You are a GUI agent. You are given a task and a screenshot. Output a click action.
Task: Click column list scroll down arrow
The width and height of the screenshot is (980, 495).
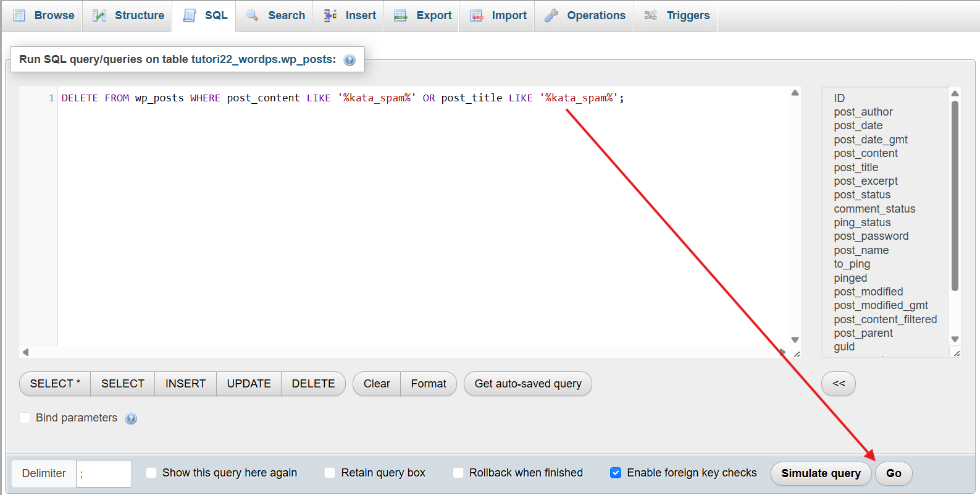pos(955,339)
